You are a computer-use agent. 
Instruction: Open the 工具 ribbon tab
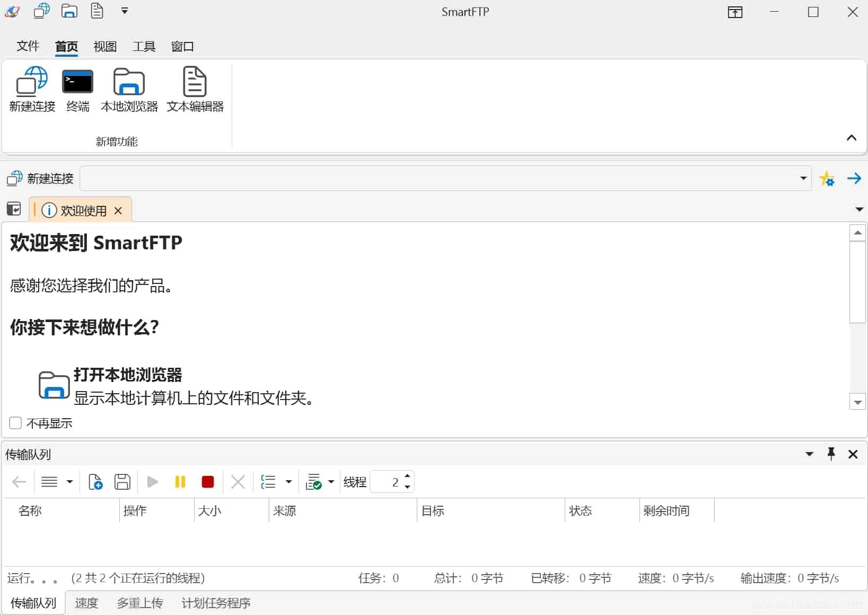point(144,47)
